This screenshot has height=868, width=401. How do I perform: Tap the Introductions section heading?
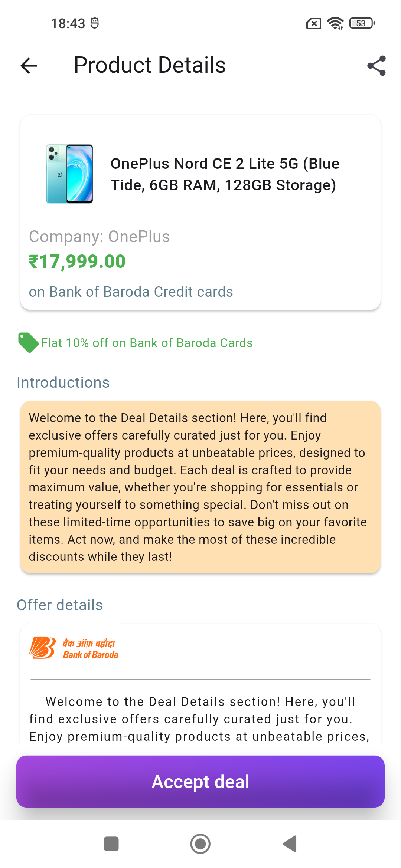[63, 382]
